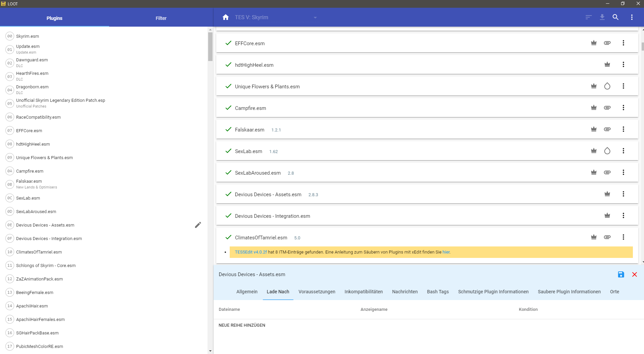Click the crown icon on Devious Devices - Assets.esm card
This screenshot has height=354, width=644.
tap(607, 194)
